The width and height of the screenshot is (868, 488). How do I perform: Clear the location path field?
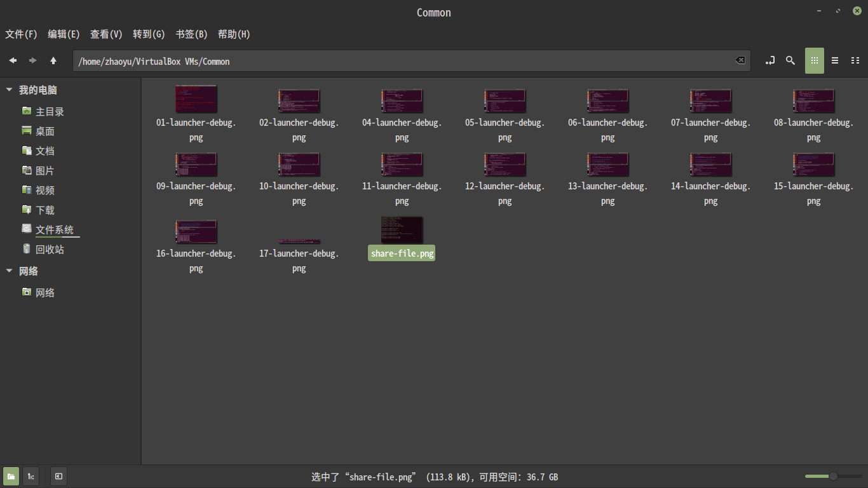(x=740, y=60)
